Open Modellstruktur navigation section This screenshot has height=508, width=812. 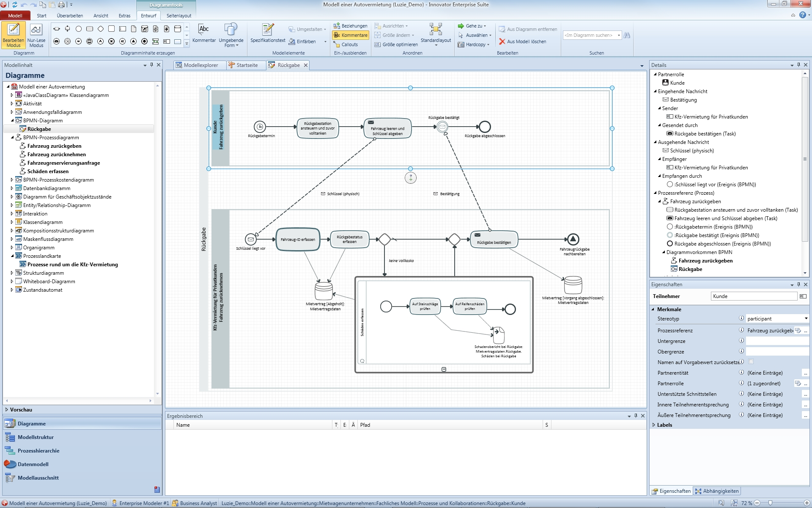[x=36, y=437]
